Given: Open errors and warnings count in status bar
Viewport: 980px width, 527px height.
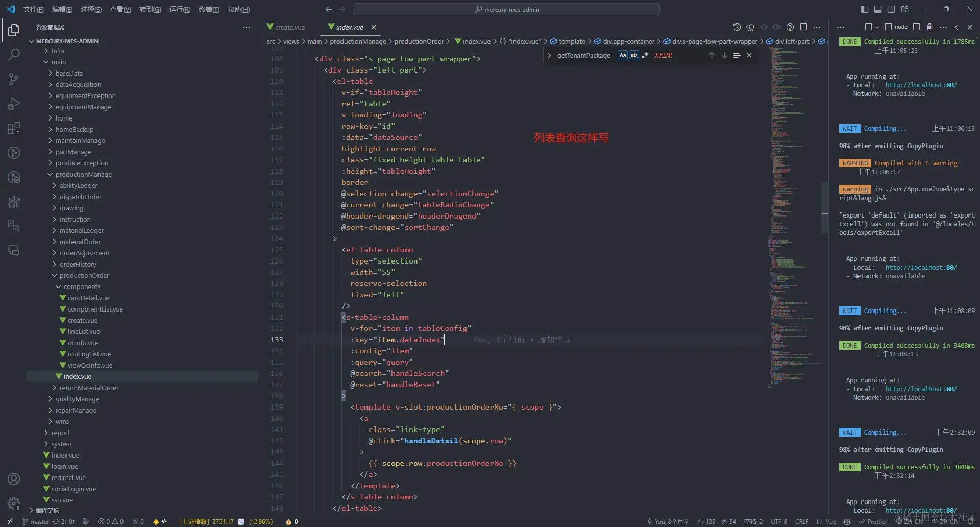Looking at the screenshot, I should [111, 521].
